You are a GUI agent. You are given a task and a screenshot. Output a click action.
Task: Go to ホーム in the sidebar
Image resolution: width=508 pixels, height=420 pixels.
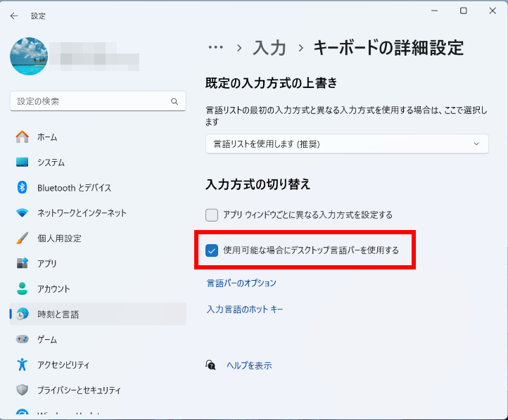47,137
